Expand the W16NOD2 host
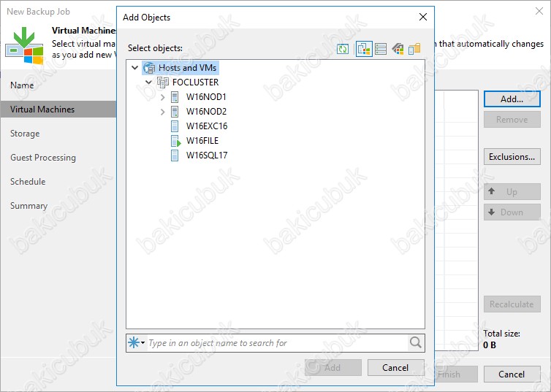This screenshot has width=551, height=392. coord(162,112)
